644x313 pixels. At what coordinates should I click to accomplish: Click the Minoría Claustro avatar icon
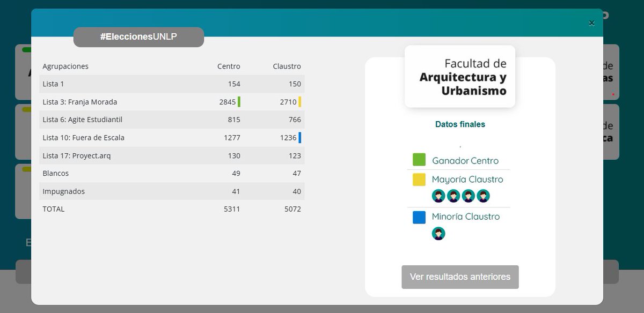pos(438,233)
